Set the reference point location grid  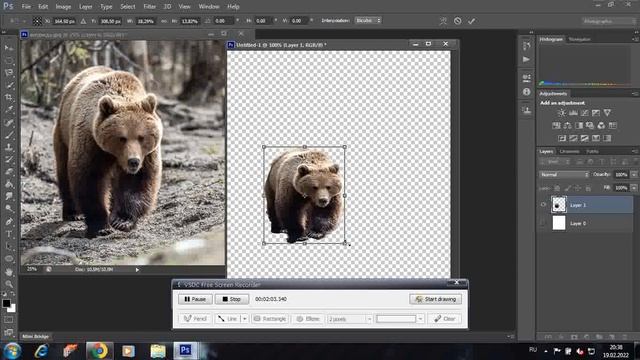[37, 21]
